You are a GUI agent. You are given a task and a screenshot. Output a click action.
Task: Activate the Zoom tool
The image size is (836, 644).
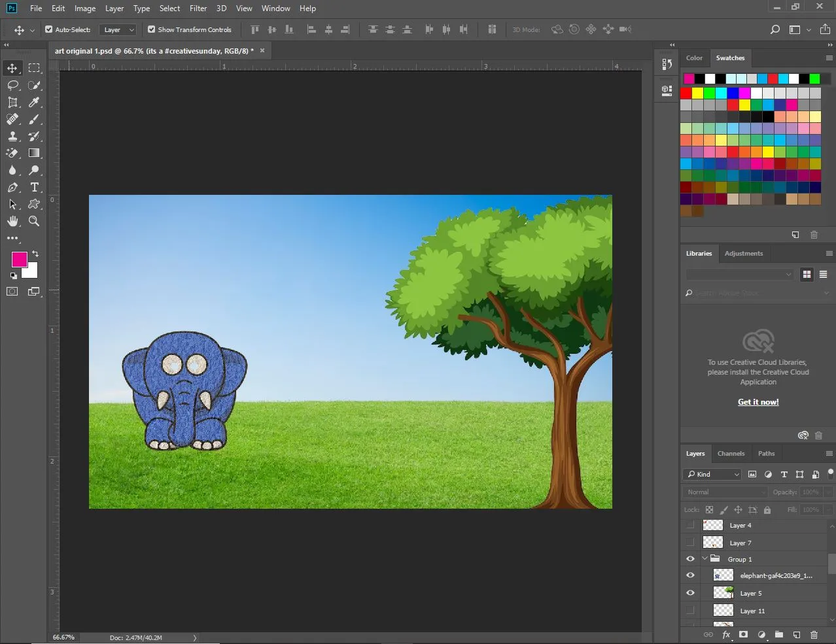coord(34,222)
